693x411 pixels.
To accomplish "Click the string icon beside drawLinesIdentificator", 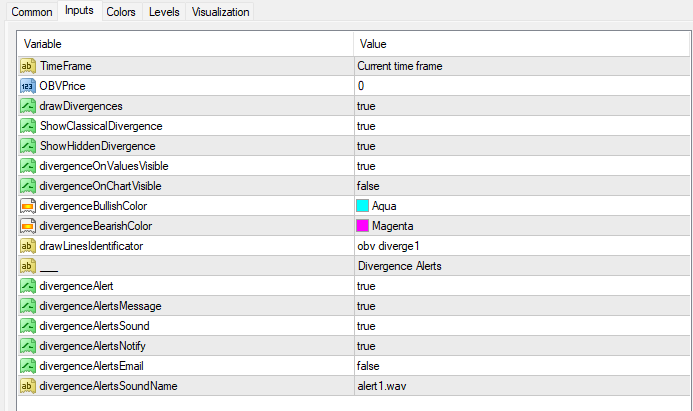I will click(28, 246).
